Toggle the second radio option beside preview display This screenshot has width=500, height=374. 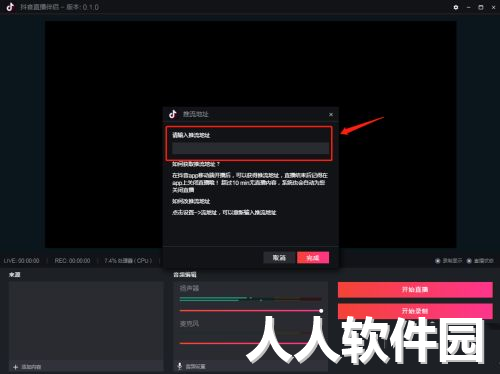(469, 260)
